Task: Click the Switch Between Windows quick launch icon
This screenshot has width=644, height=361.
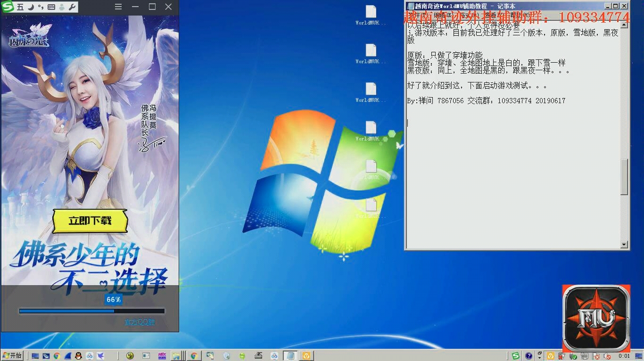Action: [x=46, y=356]
